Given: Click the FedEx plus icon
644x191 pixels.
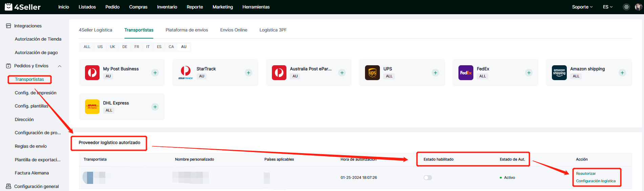Looking at the screenshot, I should point(529,73).
